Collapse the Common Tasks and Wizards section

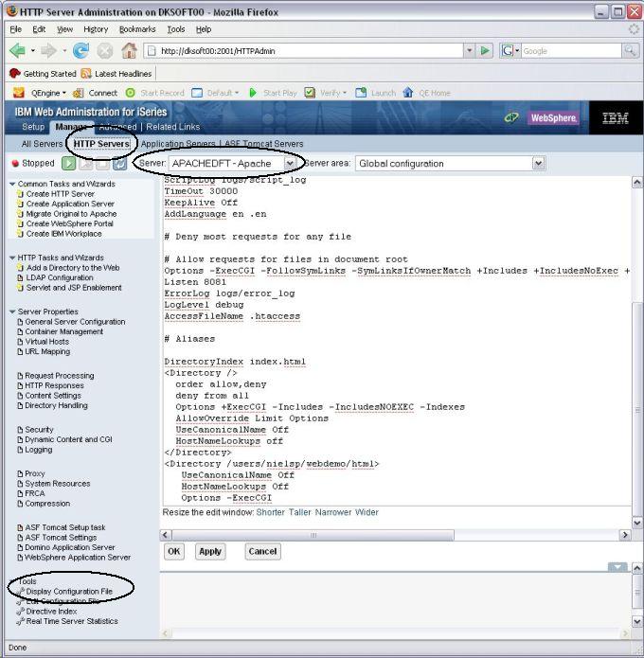pos(12,184)
